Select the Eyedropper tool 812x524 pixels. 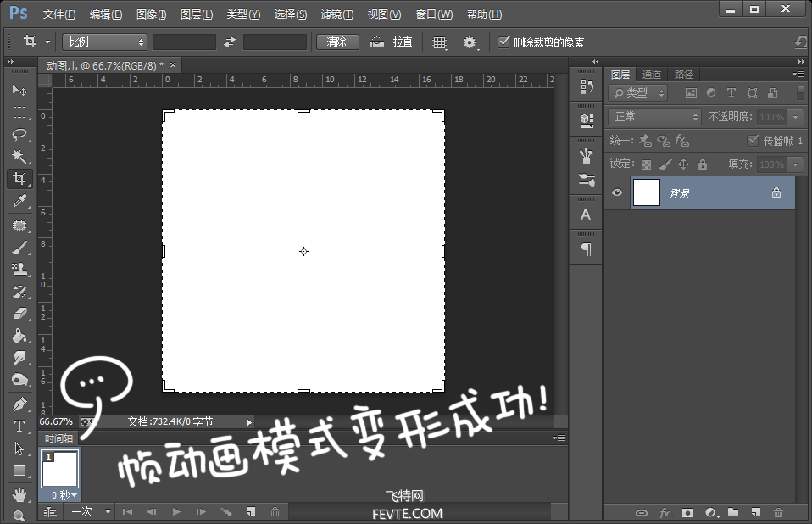tap(19, 201)
